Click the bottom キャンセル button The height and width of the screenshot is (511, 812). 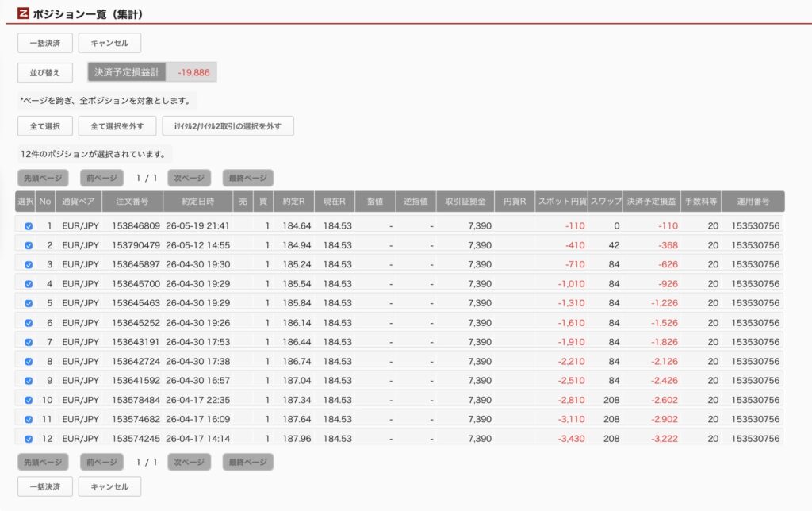point(109,486)
